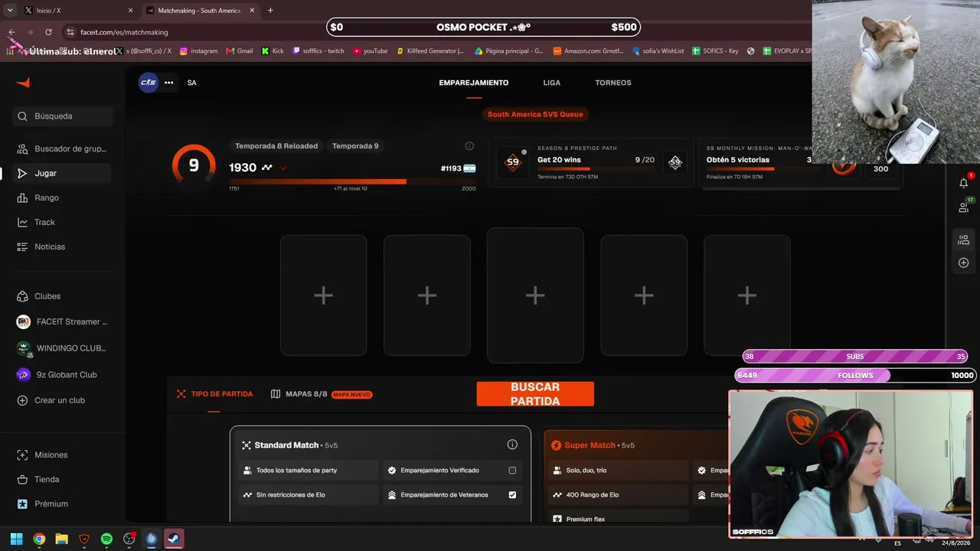Viewport: 980px width, 551px height.
Task: Open the Buscador de grupos sidebar item
Action: tap(62, 148)
